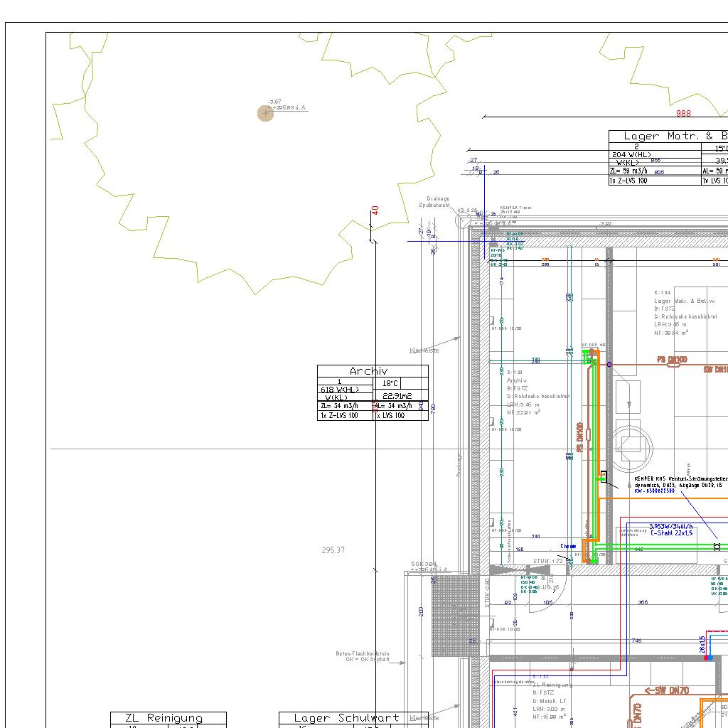Select the 295.37 elevation text
The image size is (728, 728).
tap(333, 550)
